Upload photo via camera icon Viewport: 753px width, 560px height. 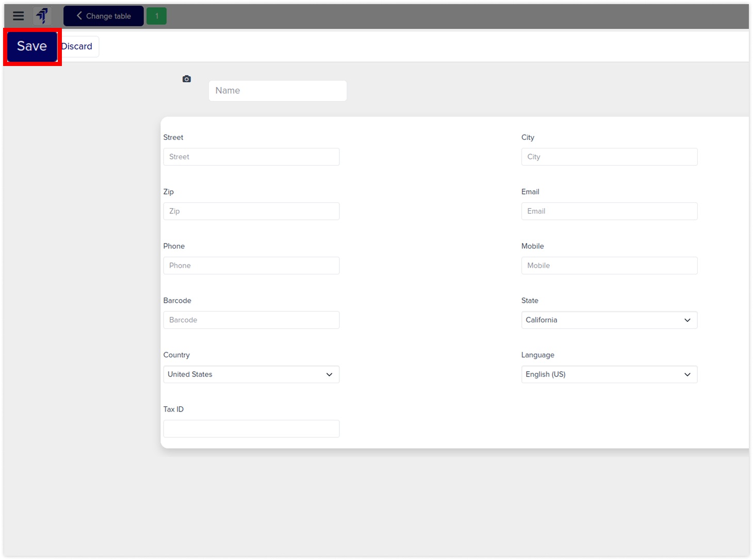[187, 79]
